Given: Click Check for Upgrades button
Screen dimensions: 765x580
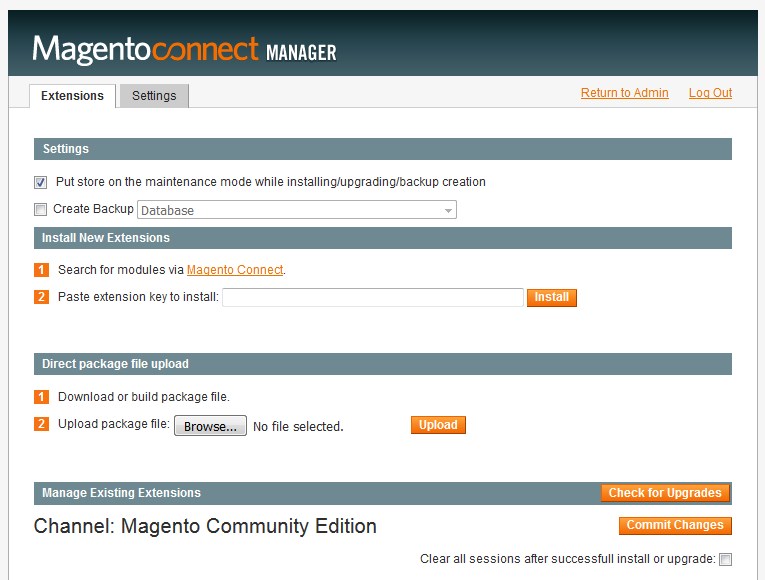Looking at the screenshot, I should tap(665, 493).
